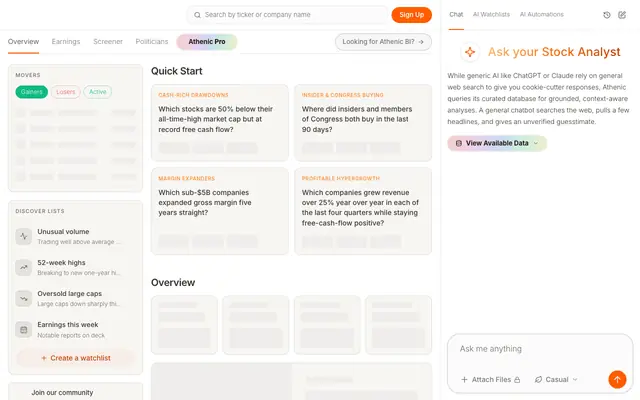Click the plus icon on Create a watchlist
The height and width of the screenshot is (400, 640).
pyautogui.click(x=44, y=358)
